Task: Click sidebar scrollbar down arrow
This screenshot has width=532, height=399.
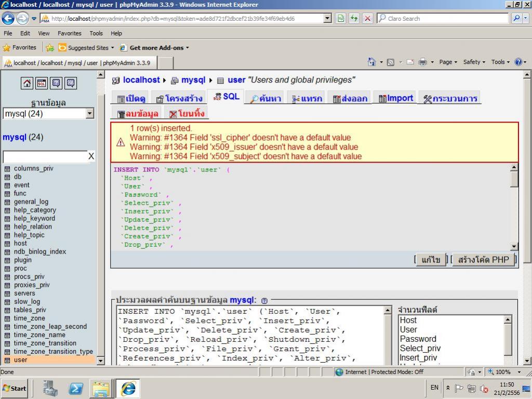Action: point(100,361)
